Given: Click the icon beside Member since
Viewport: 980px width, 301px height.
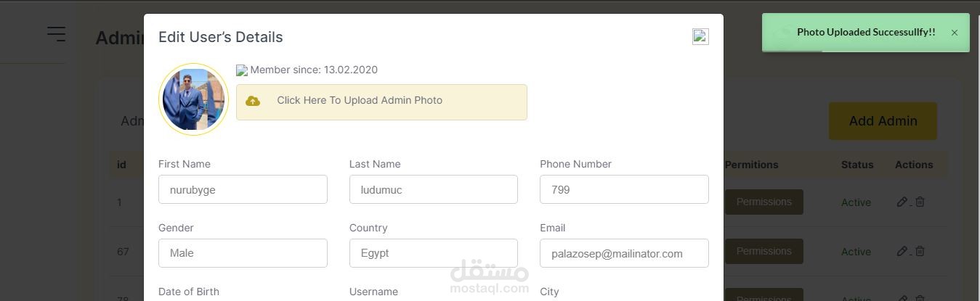Looking at the screenshot, I should [x=242, y=71].
